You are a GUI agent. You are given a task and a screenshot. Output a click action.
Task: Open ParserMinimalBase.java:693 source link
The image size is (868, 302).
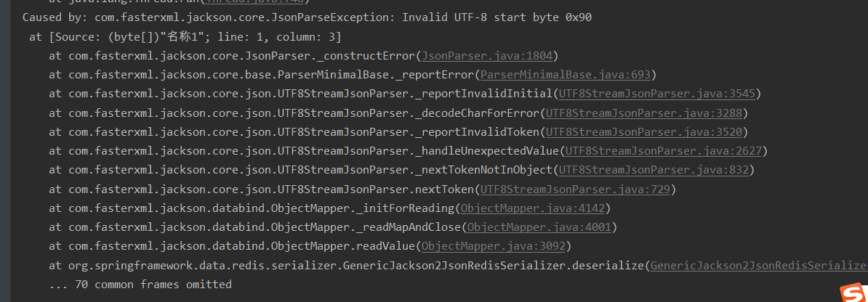[x=565, y=75]
